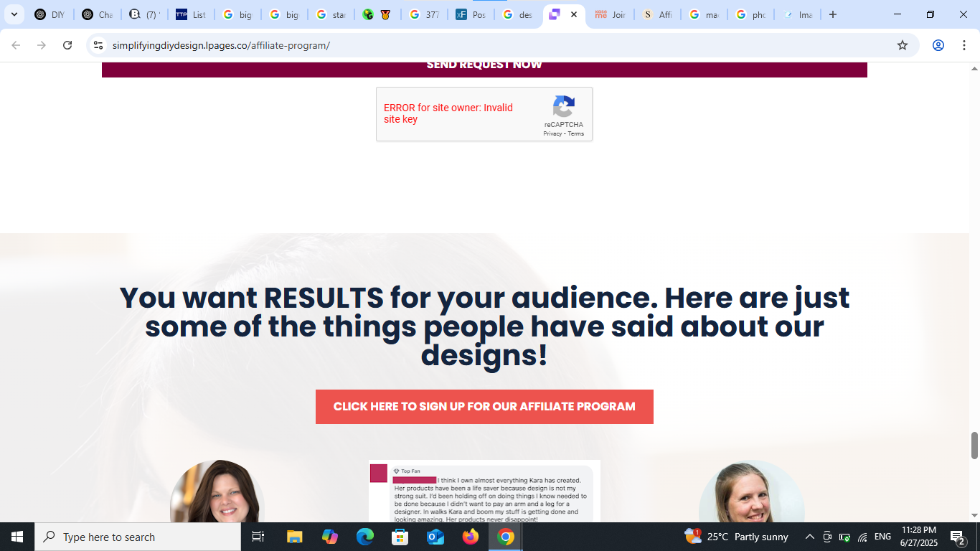Screen dimensions: 980x551
Task: Switch to the Join tab
Action: (x=611, y=14)
